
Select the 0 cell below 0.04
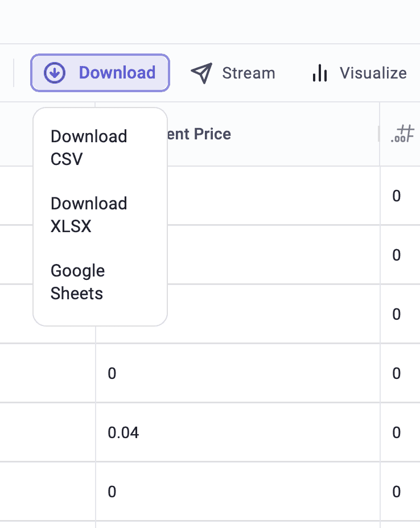[238, 492]
